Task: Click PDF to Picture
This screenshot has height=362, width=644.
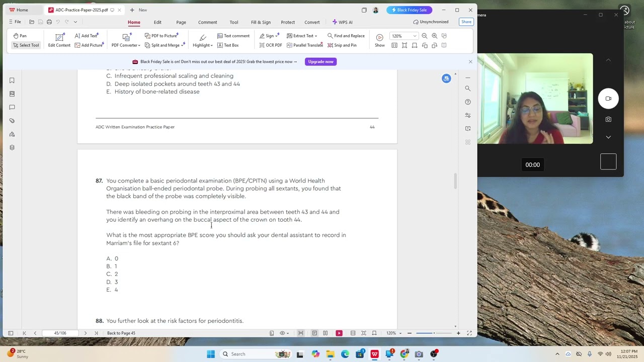Action: point(162,36)
